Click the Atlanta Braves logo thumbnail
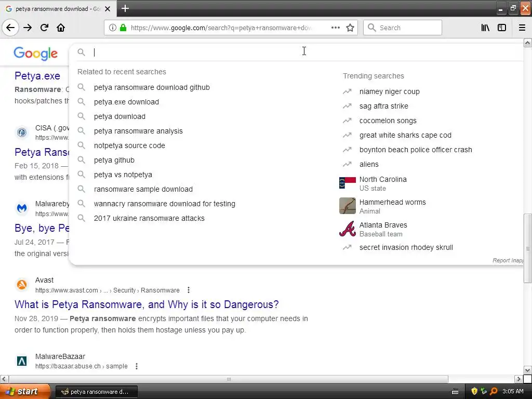532x399 pixels. pos(348,229)
